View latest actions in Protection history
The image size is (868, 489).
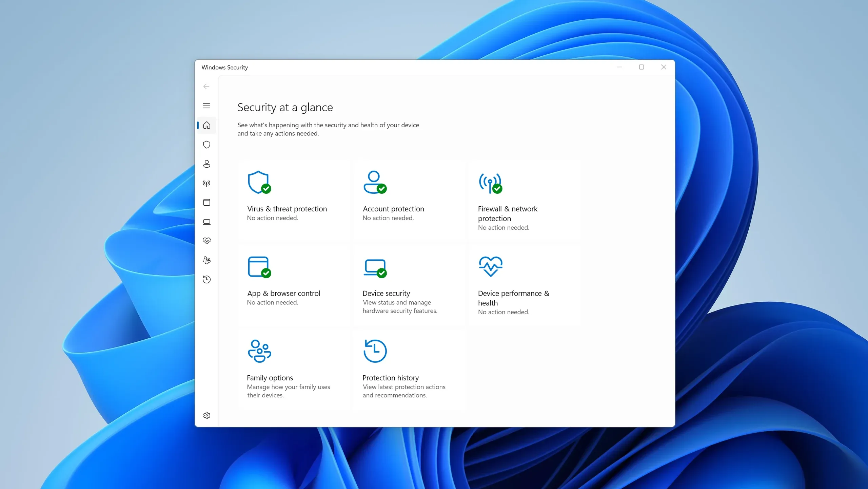(x=409, y=368)
